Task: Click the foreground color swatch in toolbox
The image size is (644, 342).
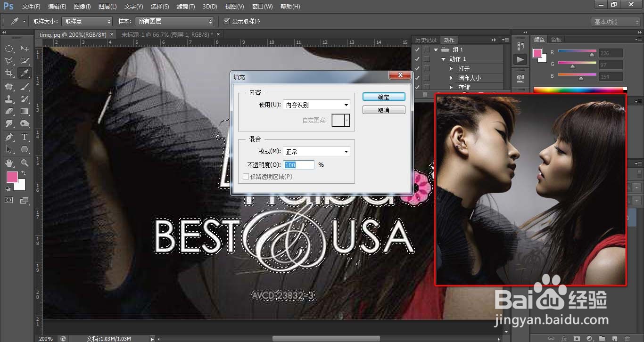Action: [12, 177]
